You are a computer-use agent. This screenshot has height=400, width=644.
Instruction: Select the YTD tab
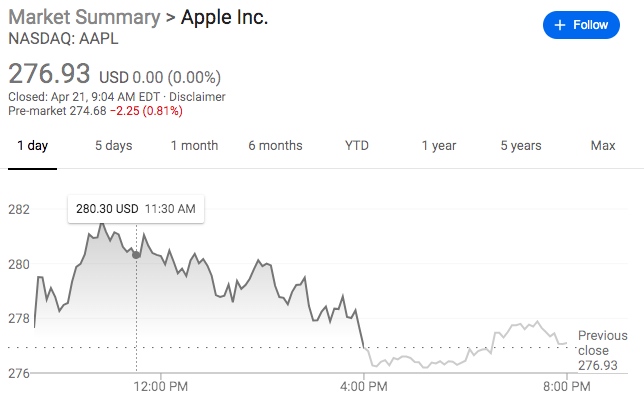(357, 146)
